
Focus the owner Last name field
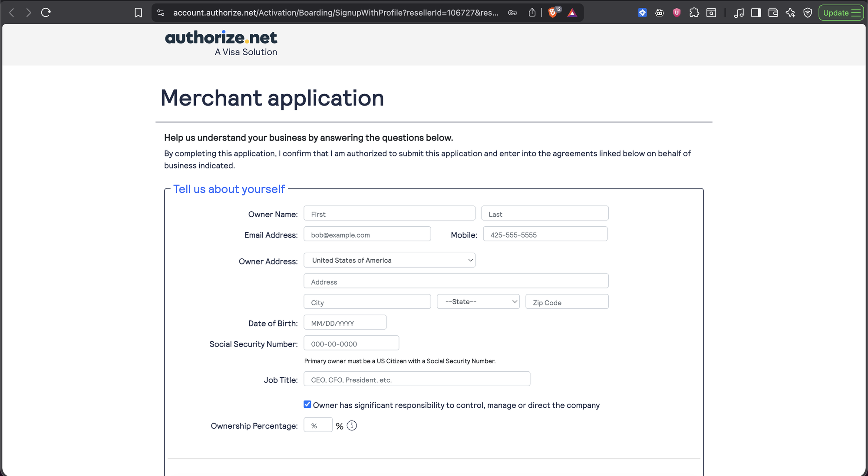click(545, 213)
